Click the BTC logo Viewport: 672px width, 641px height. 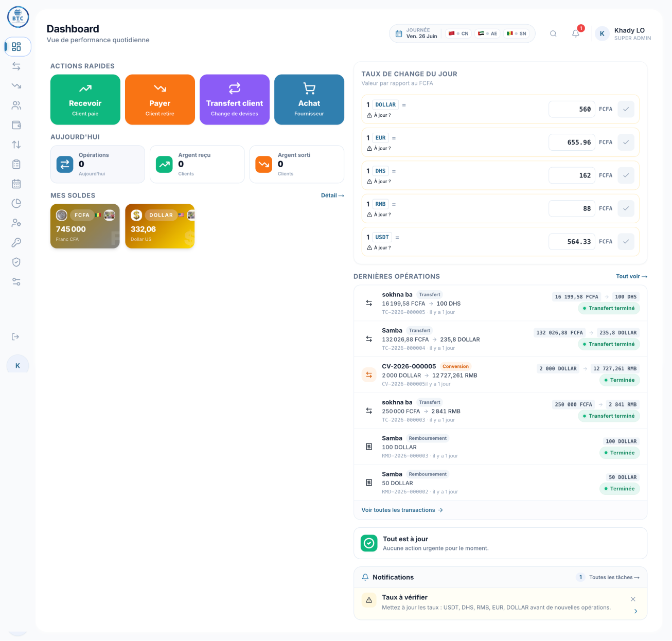pyautogui.click(x=18, y=17)
